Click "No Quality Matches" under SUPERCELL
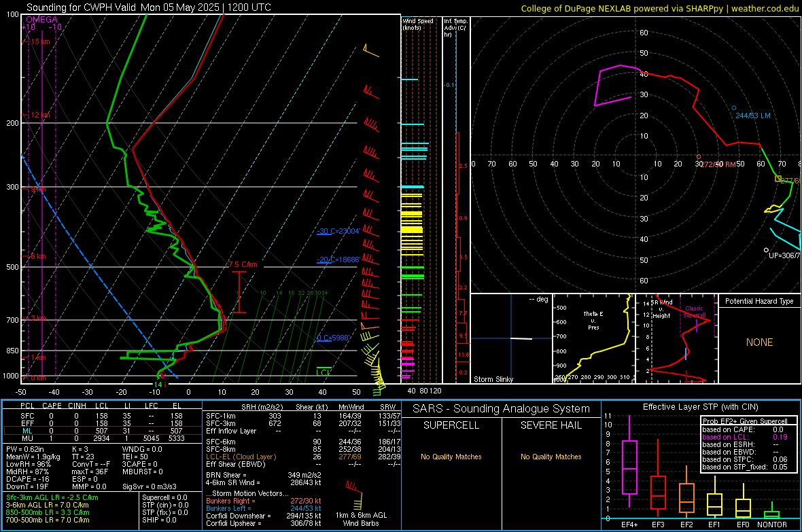Image resolution: width=802 pixels, height=532 pixels. click(451, 457)
